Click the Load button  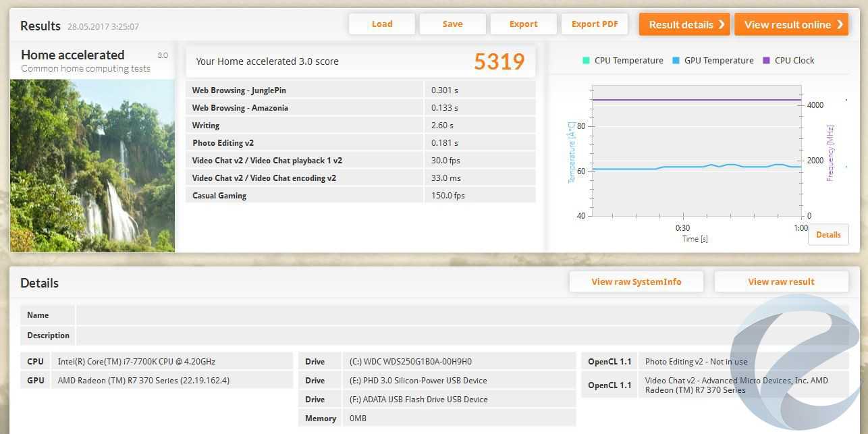pos(382,24)
